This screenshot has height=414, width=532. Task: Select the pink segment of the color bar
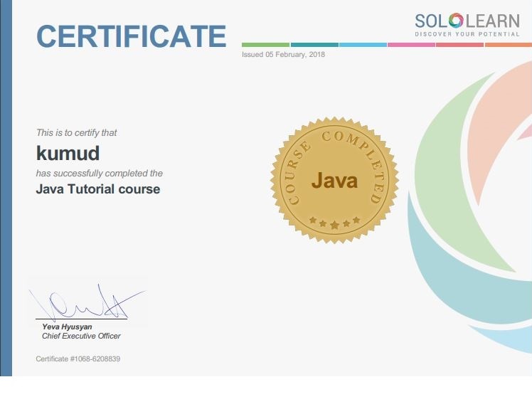(x=411, y=45)
